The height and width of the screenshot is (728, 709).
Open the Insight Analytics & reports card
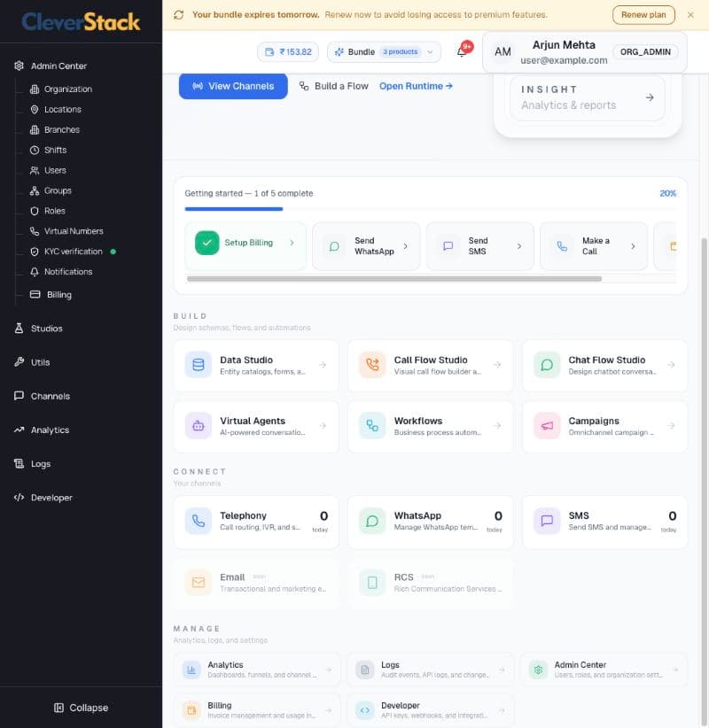(x=588, y=97)
